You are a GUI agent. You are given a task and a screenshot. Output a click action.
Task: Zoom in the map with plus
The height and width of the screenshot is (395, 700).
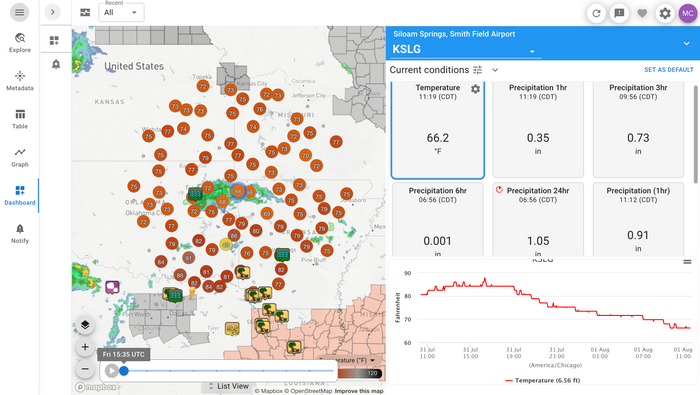[x=85, y=347]
